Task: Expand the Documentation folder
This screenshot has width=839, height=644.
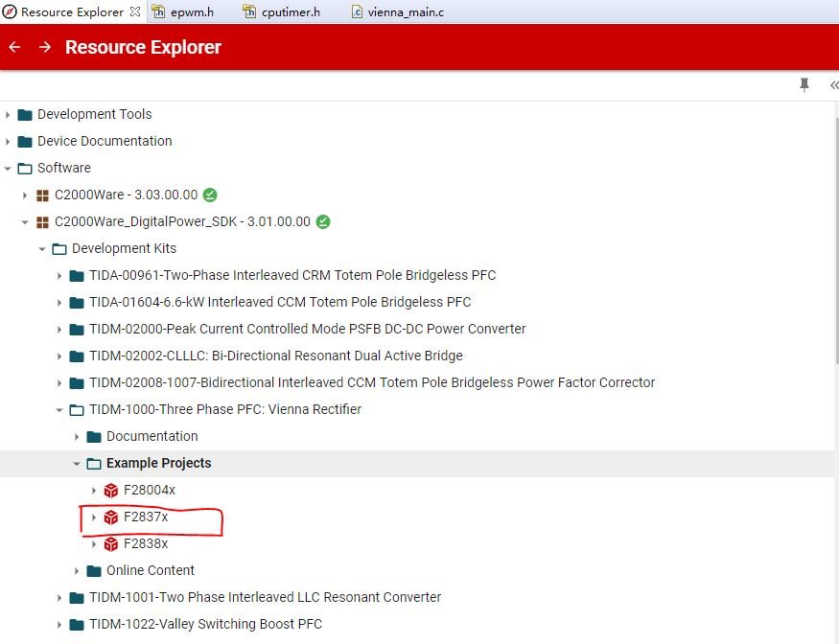Action: click(77, 437)
